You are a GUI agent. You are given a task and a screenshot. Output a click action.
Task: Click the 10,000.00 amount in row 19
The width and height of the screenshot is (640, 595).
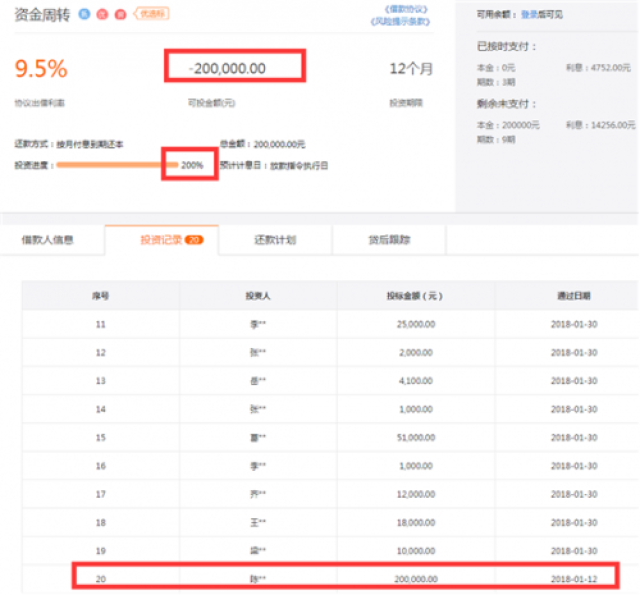point(416,551)
